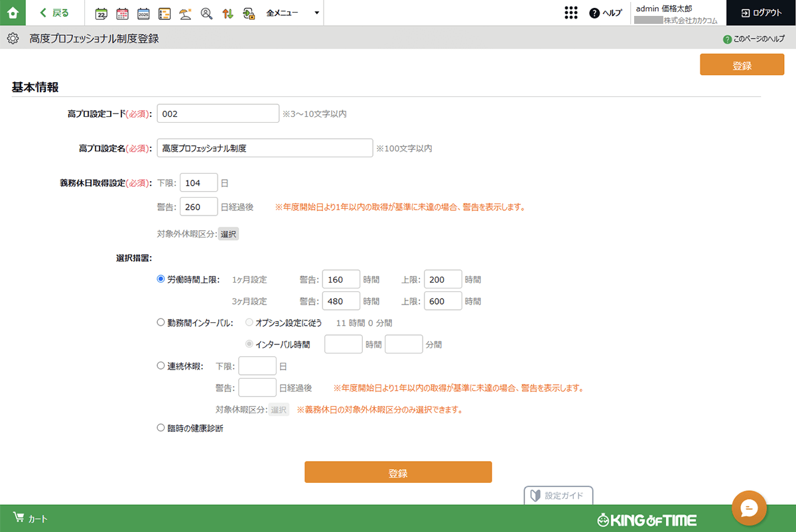Click the bottom center 登録 button
The image size is (796, 532).
point(398,472)
